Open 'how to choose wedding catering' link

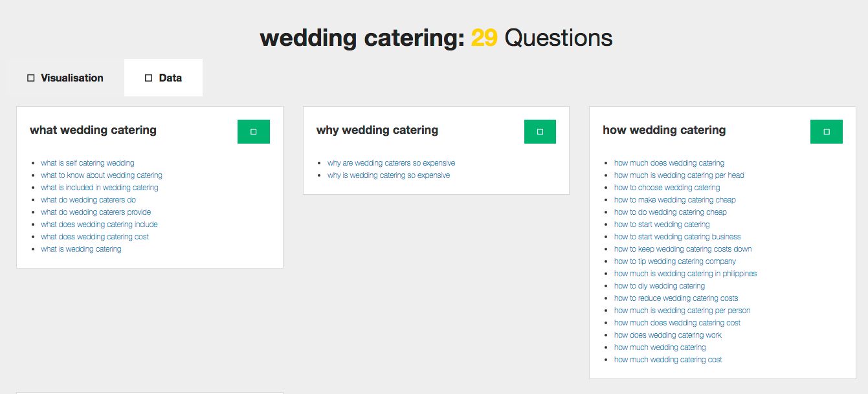(667, 188)
